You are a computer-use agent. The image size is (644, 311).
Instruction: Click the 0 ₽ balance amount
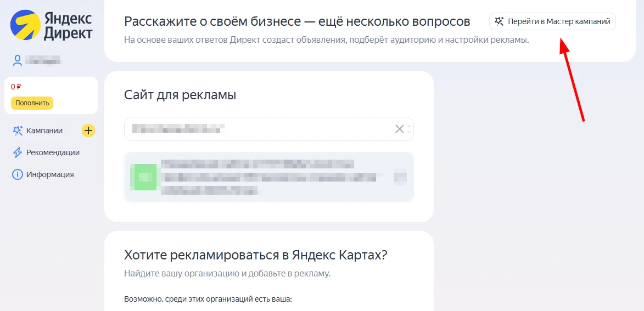16,87
